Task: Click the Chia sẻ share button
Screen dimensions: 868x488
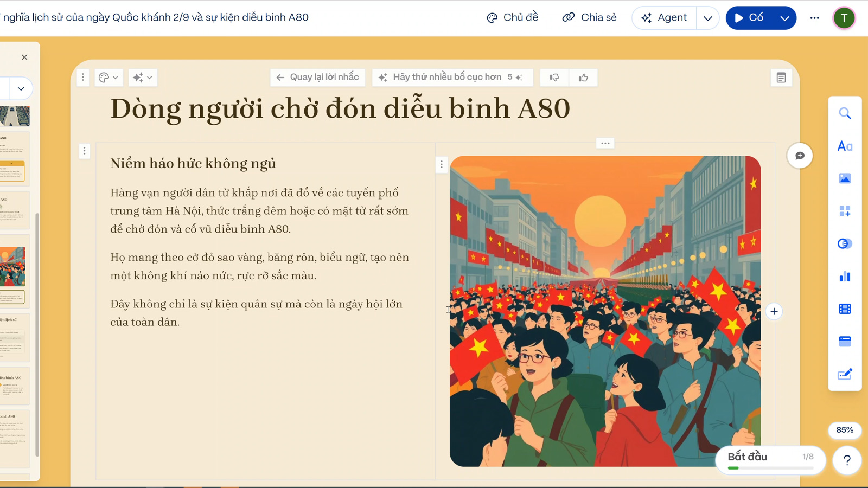Action: tap(589, 17)
